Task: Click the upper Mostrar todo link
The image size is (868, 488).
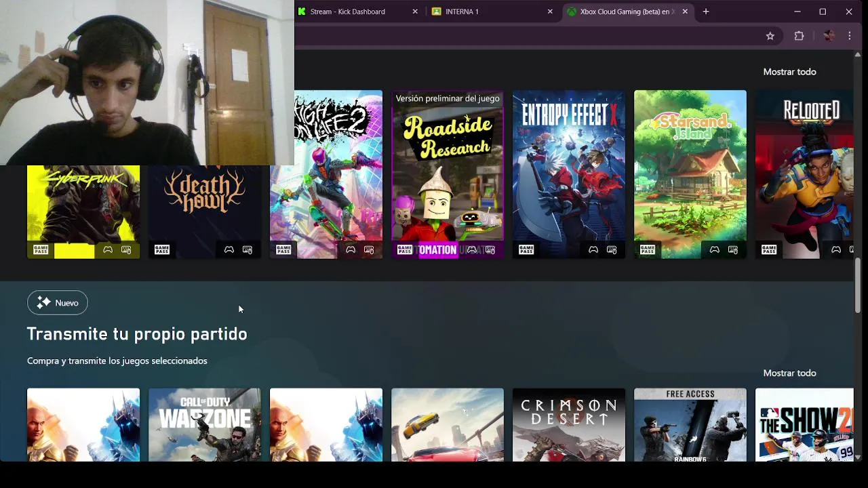Action: [789, 72]
